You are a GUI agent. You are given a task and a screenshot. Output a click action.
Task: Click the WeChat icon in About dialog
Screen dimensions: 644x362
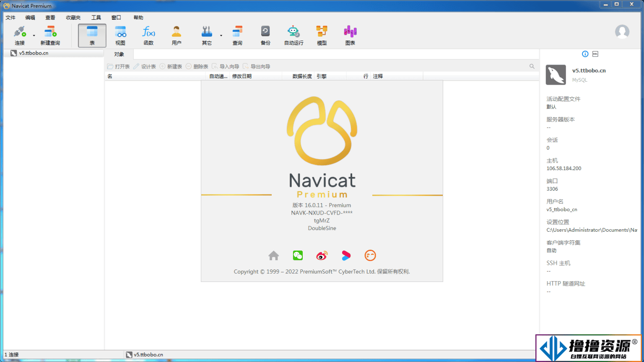pos(298,255)
